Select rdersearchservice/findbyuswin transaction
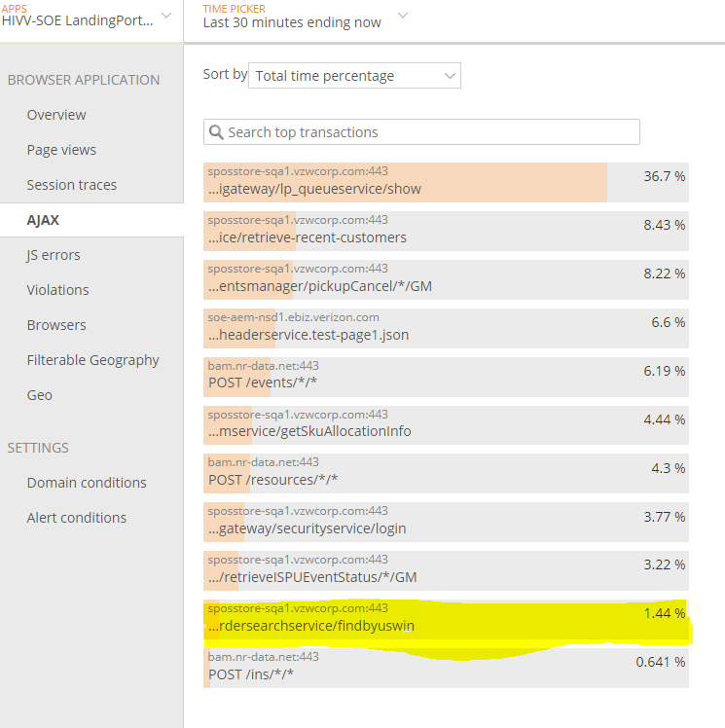 tap(446, 620)
